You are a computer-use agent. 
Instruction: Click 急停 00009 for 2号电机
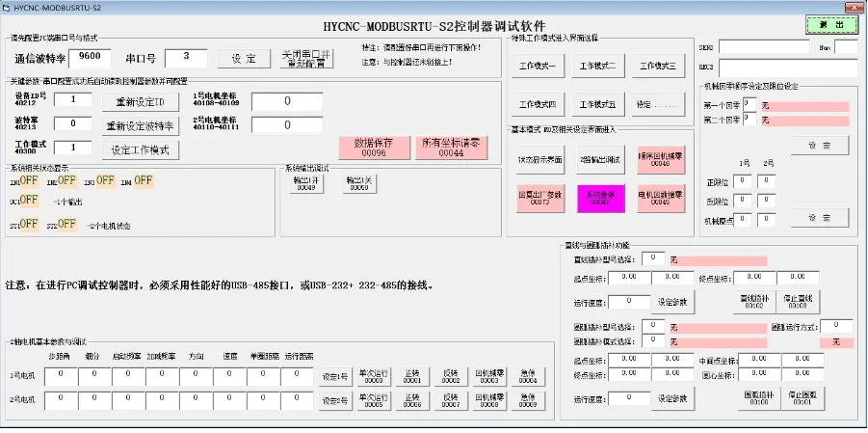(x=528, y=401)
